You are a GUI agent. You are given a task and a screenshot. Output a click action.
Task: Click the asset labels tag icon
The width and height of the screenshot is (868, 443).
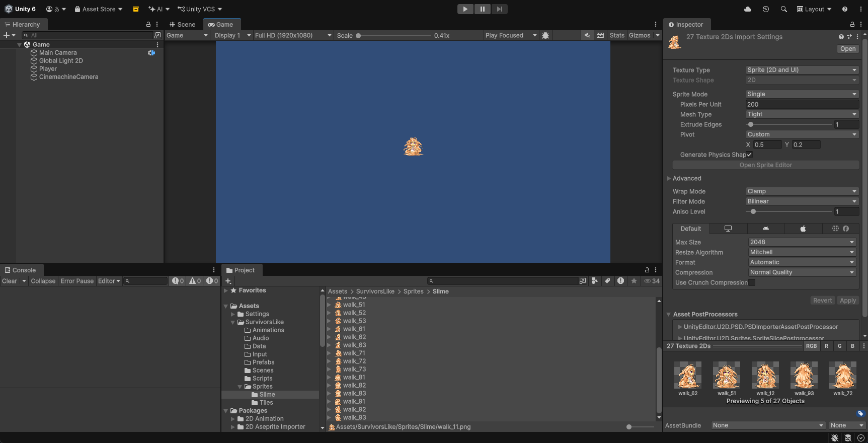pos(861,414)
